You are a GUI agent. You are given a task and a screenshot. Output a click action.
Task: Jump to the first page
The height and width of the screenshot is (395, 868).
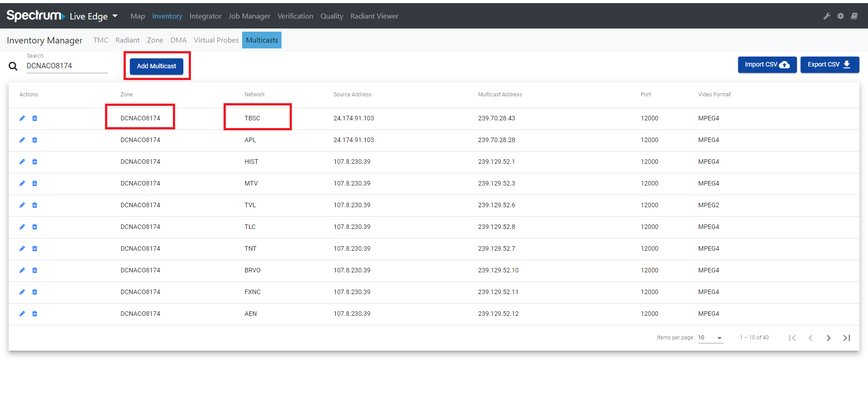coord(792,338)
